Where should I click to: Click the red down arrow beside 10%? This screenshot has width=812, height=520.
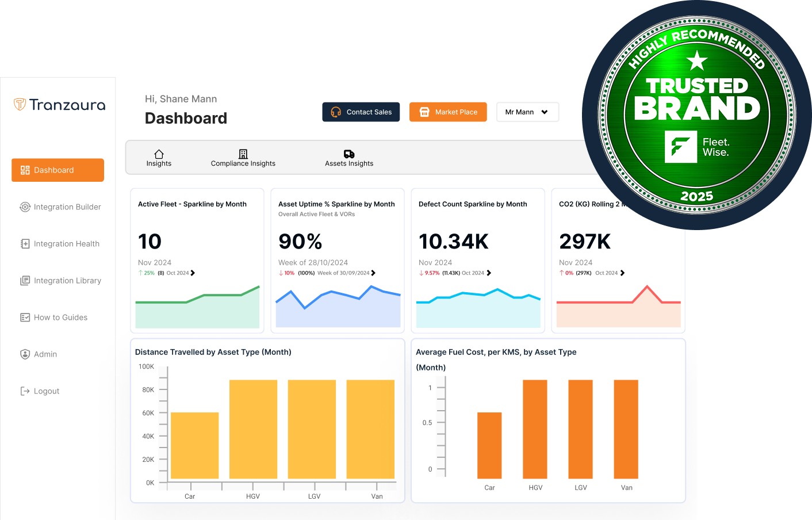click(281, 273)
